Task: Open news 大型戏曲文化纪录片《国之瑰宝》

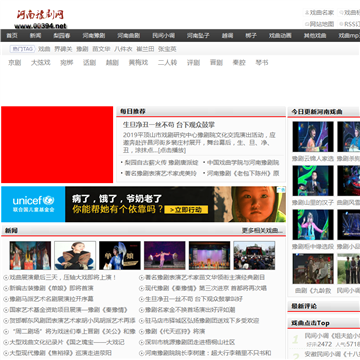Action: [67, 342]
